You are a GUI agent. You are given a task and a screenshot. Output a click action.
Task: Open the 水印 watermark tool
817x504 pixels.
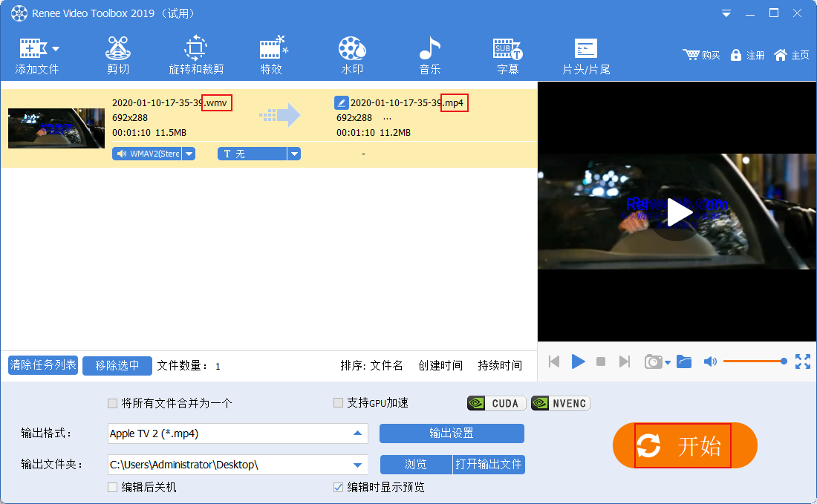click(x=352, y=55)
